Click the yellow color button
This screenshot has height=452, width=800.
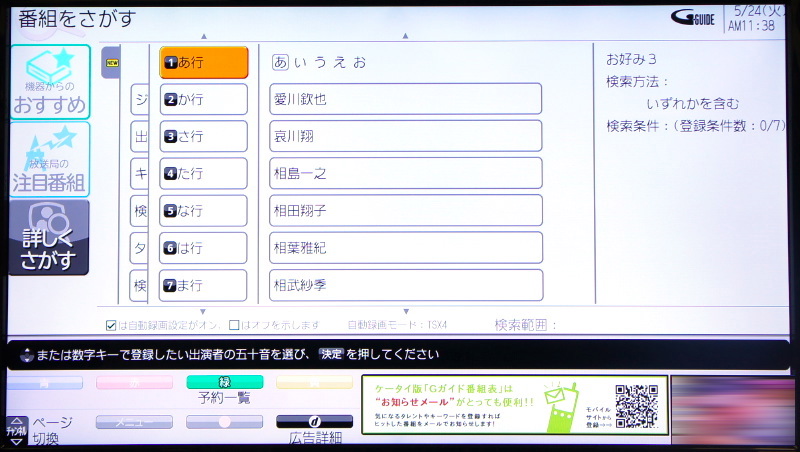pyautogui.click(x=315, y=382)
